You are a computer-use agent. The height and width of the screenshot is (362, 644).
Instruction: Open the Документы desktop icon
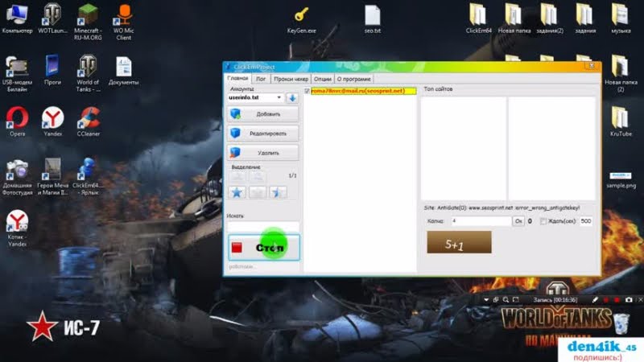(124, 71)
